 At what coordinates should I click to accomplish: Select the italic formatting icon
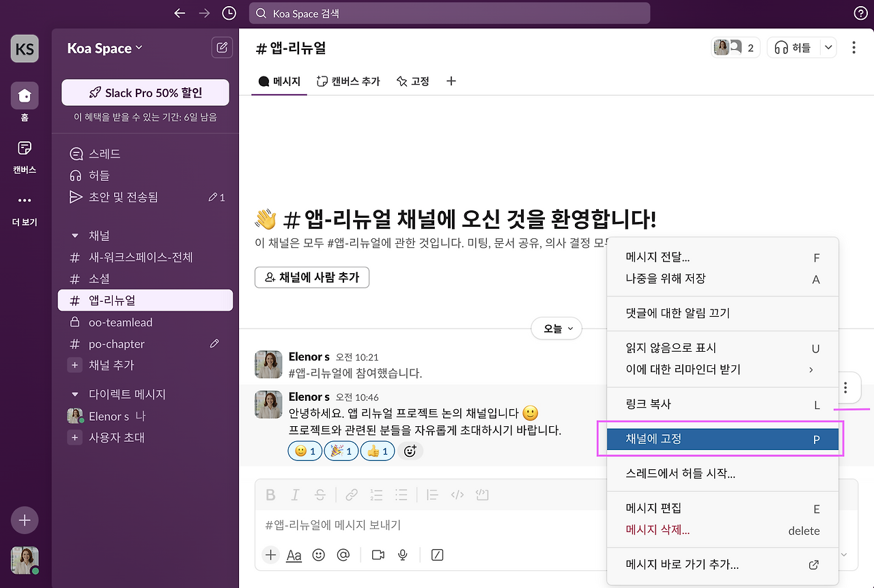tap(295, 494)
